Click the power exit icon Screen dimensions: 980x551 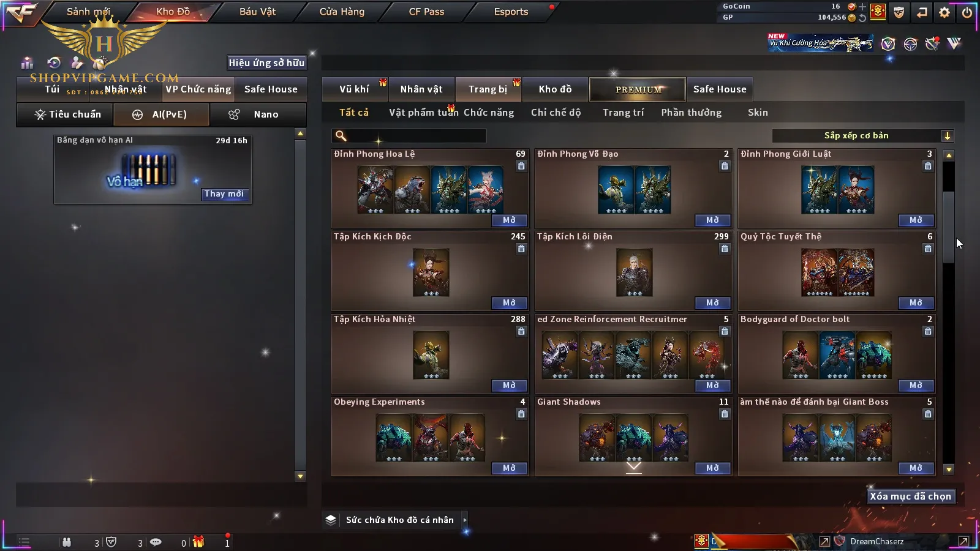click(967, 12)
